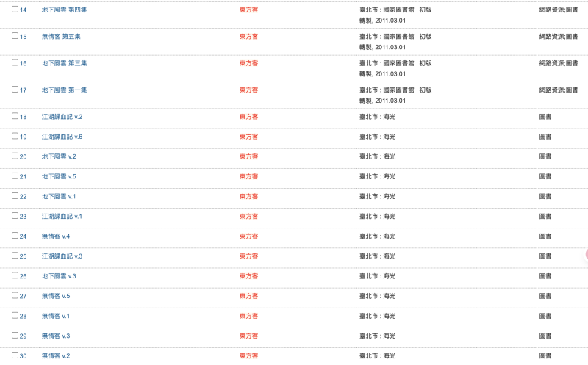Screen dimensions: 588x365
Task: Tick the checkbox for record 17
Action: [15, 89]
